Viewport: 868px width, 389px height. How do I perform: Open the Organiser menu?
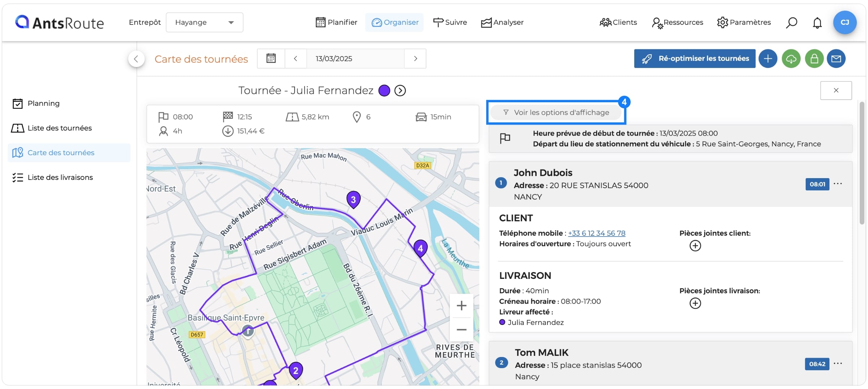click(x=395, y=22)
